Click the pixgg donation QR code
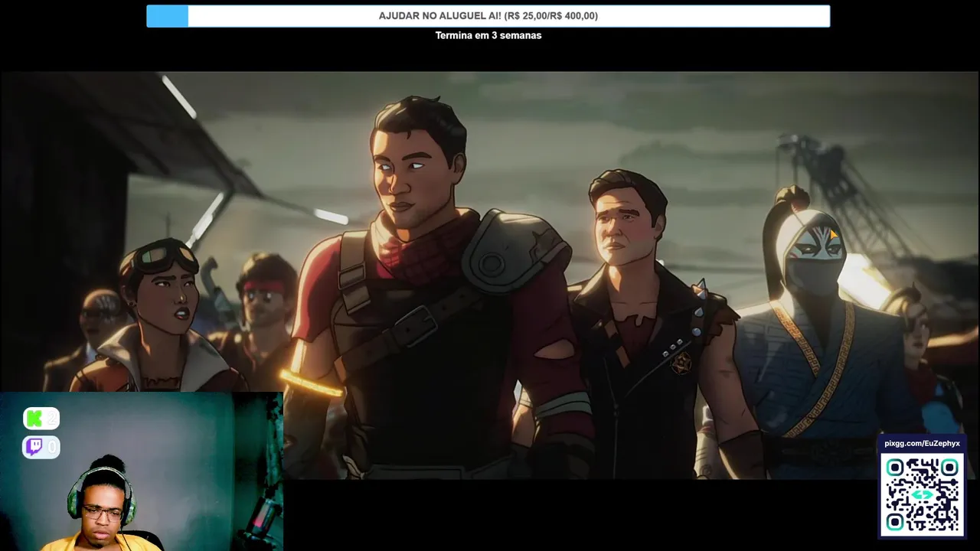The width and height of the screenshot is (980, 551). (x=922, y=494)
